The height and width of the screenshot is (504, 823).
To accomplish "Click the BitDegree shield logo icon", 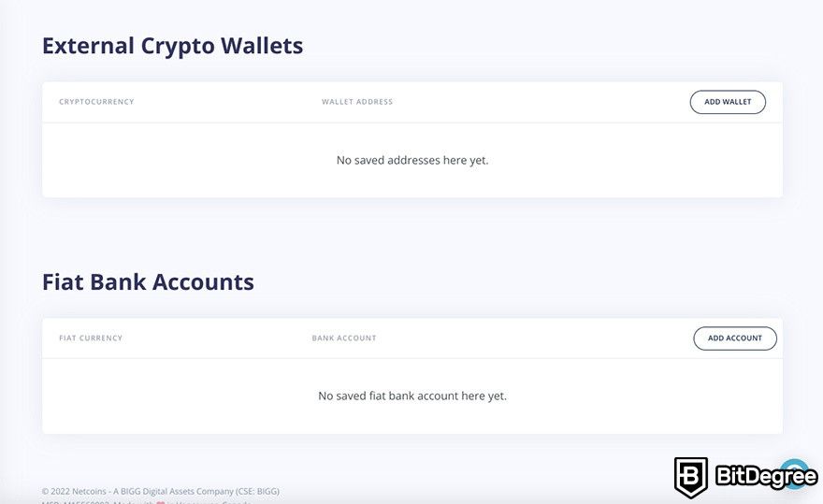I will tap(691, 477).
